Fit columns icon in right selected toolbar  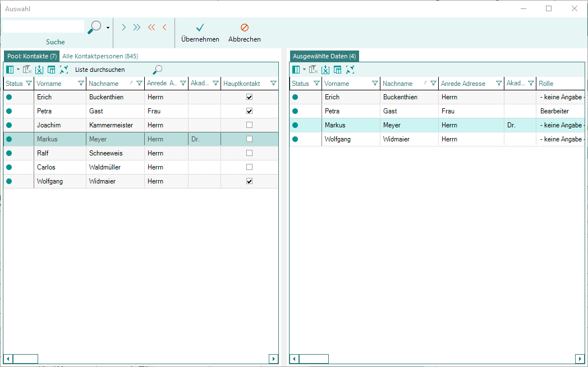coord(350,70)
